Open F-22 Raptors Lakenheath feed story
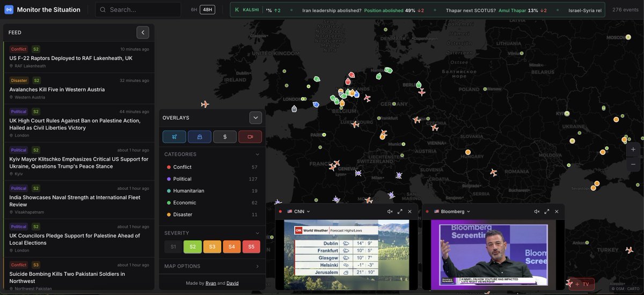This screenshot has height=295, width=644. pos(79,57)
